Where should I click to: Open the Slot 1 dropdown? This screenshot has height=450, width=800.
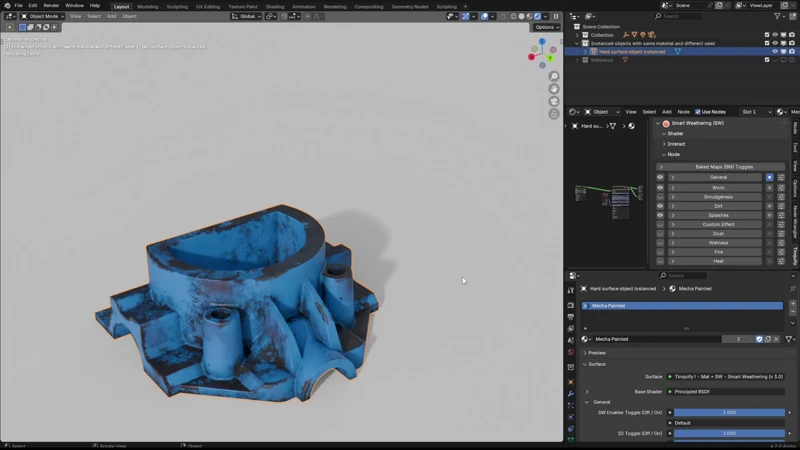(x=756, y=112)
